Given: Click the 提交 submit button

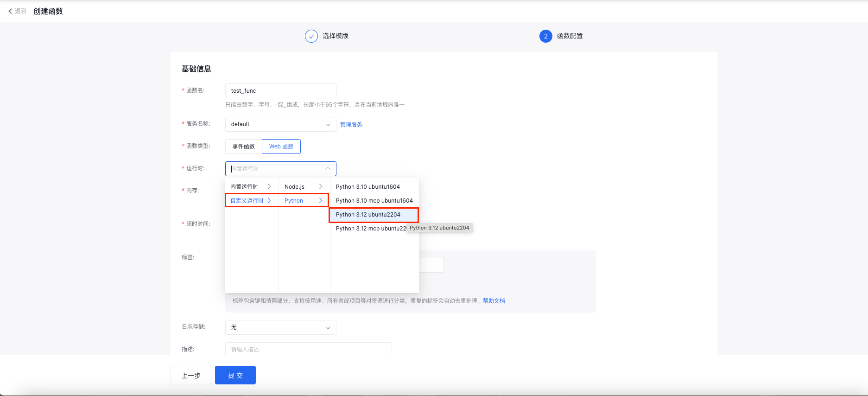Looking at the screenshot, I should pos(235,375).
